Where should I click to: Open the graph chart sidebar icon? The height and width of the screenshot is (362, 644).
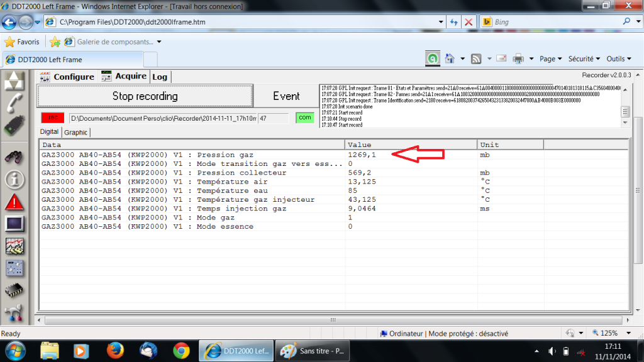click(14, 246)
